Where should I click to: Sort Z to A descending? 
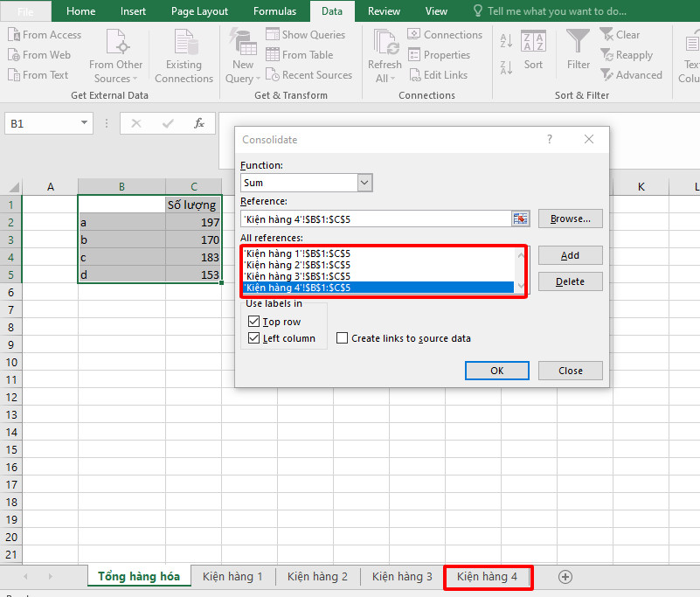coord(506,68)
